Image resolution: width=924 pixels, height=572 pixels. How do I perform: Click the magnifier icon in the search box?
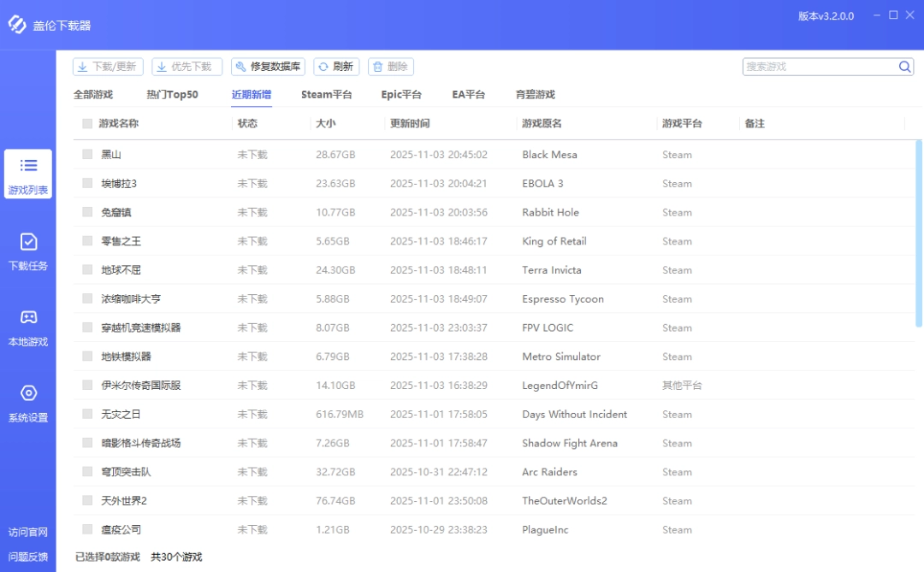pos(904,66)
